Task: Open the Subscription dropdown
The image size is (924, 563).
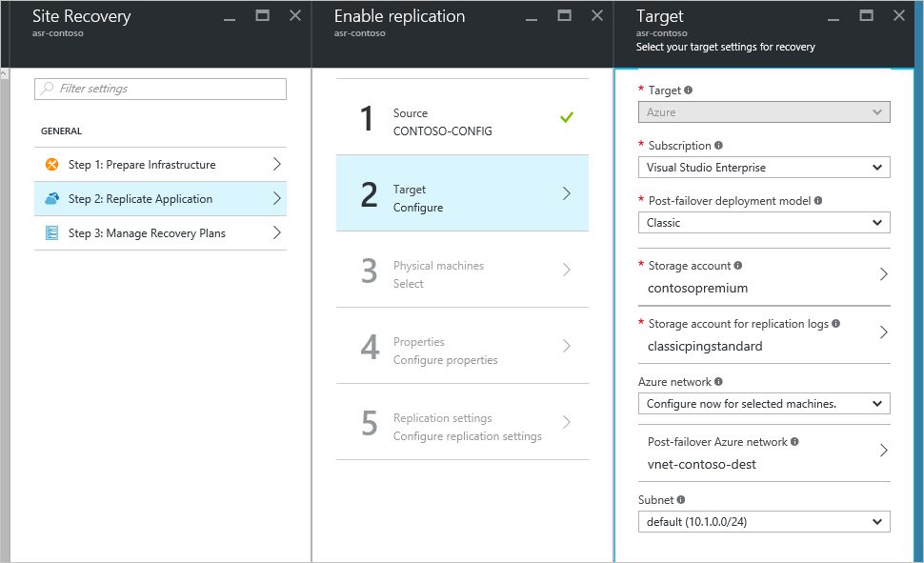Action: pos(764,168)
